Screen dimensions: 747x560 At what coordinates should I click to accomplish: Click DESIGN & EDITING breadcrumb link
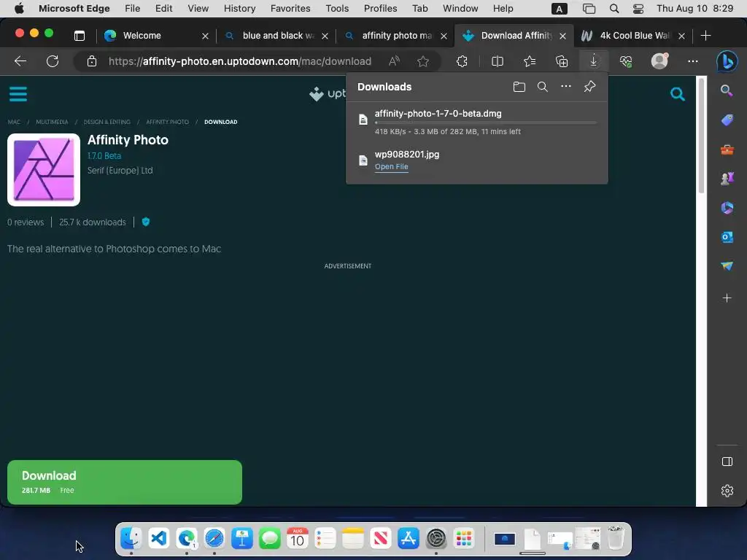[x=107, y=122]
